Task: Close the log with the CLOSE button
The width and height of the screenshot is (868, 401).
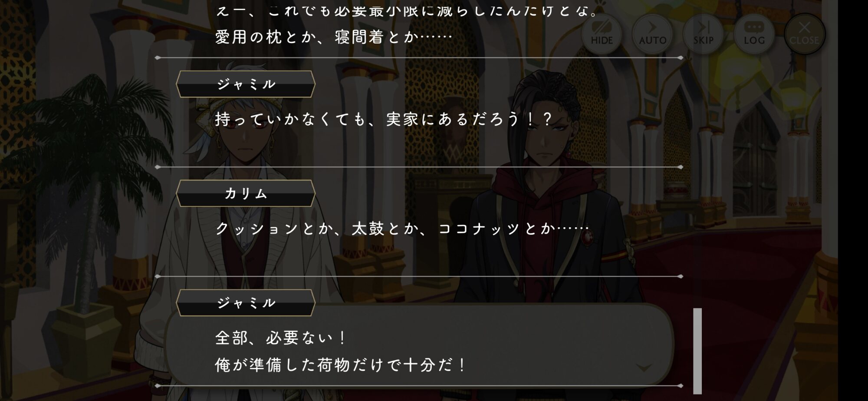Action: point(804,33)
